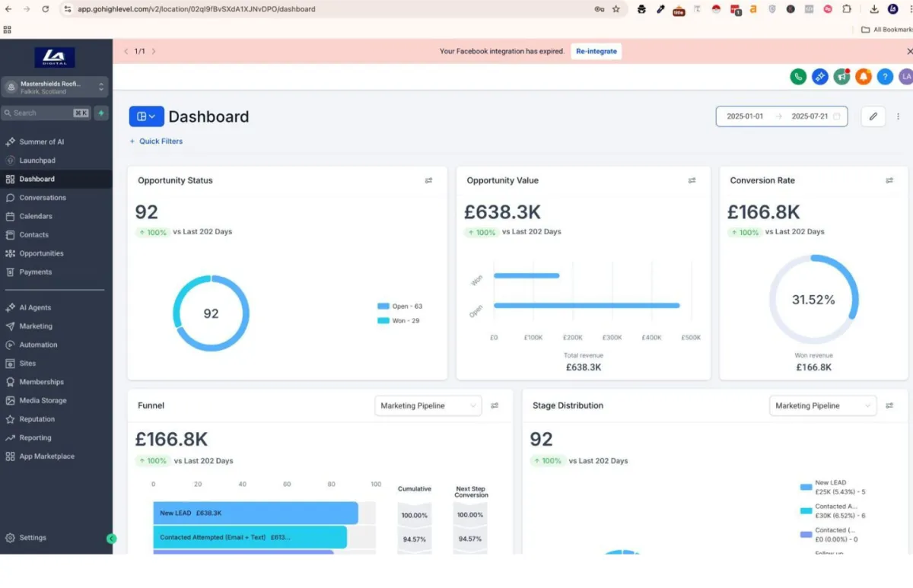The width and height of the screenshot is (913, 588).
Task: Click the browser address bar URL
Action: (196, 9)
